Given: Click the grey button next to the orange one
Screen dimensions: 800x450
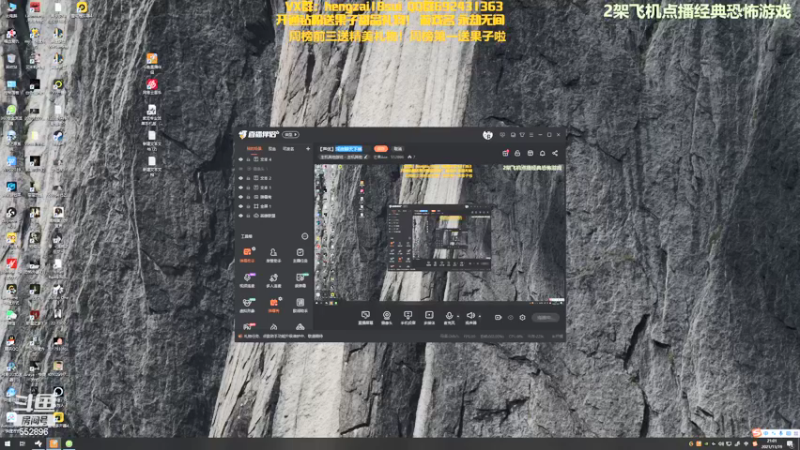Looking at the screenshot, I should [x=397, y=149].
